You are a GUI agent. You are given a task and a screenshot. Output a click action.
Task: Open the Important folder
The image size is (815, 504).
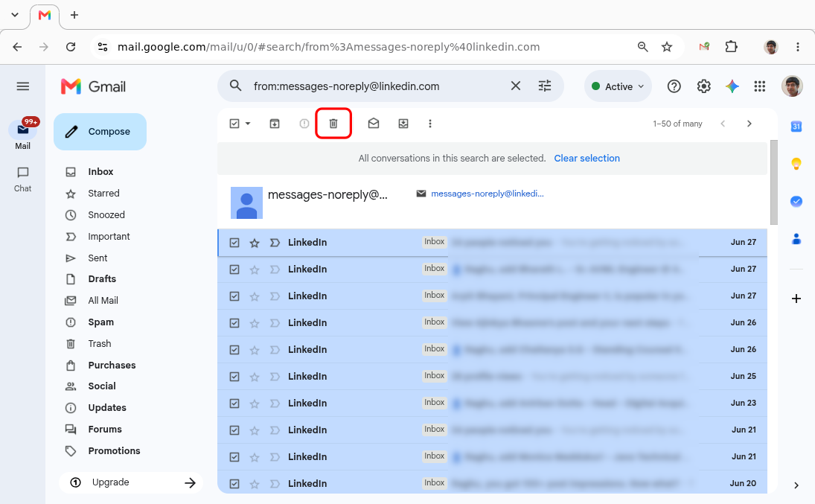click(x=109, y=237)
